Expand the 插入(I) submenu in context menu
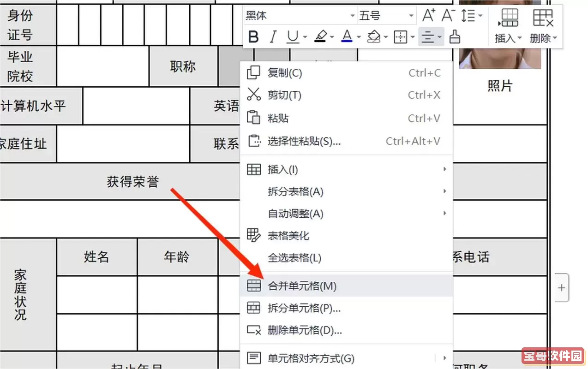 tap(283, 169)
